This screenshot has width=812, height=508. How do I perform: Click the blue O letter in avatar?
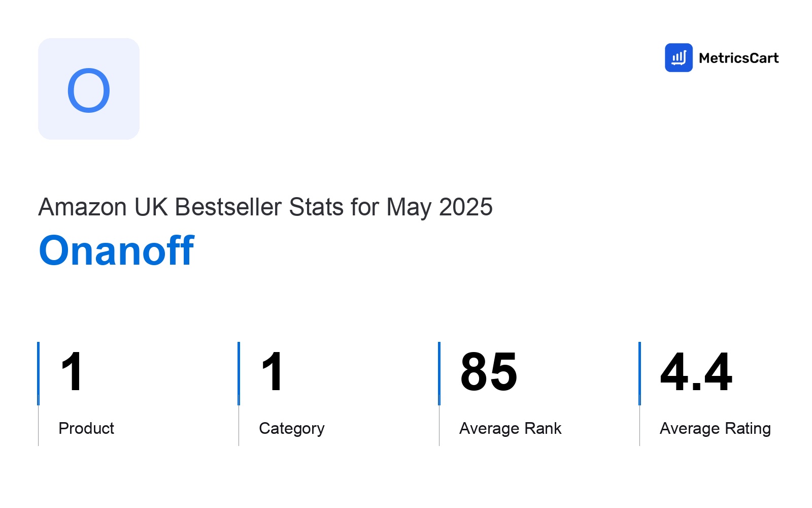point(89,90)
